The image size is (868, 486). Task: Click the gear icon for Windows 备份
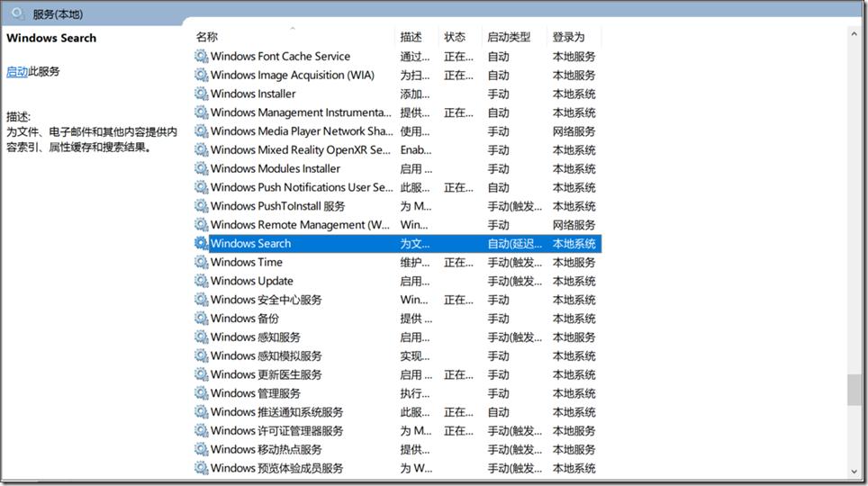tap(201, 319)
